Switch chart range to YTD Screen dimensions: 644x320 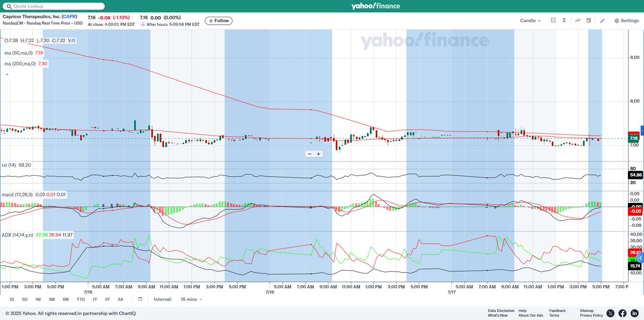(x=80, y=299)
